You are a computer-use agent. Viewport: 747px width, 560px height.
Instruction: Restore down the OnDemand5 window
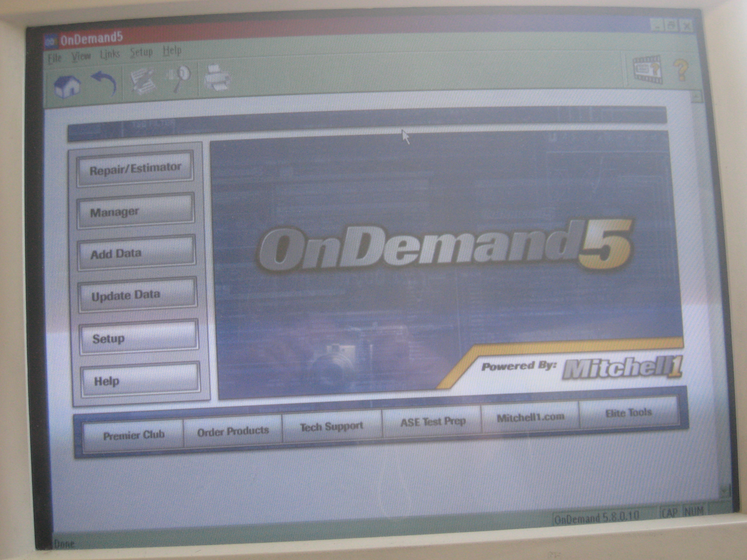671,25
